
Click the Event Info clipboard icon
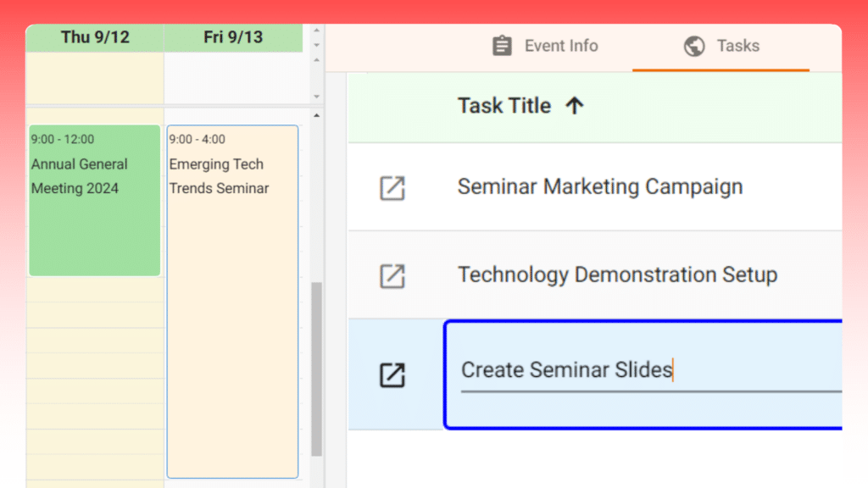(502, 46)
